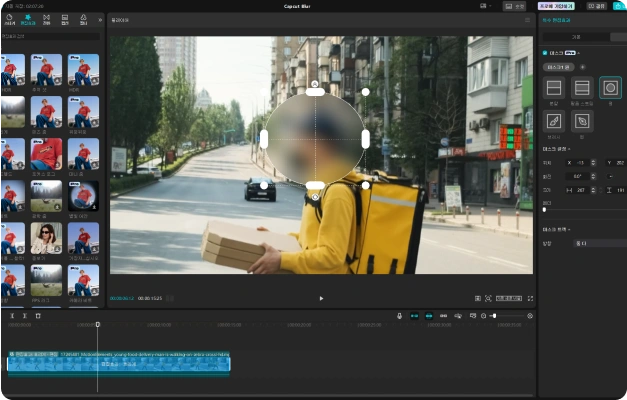This screenshot has height=400, width=627.
Task: Click the timeline fit zoom icon at right
Action: 530,316
